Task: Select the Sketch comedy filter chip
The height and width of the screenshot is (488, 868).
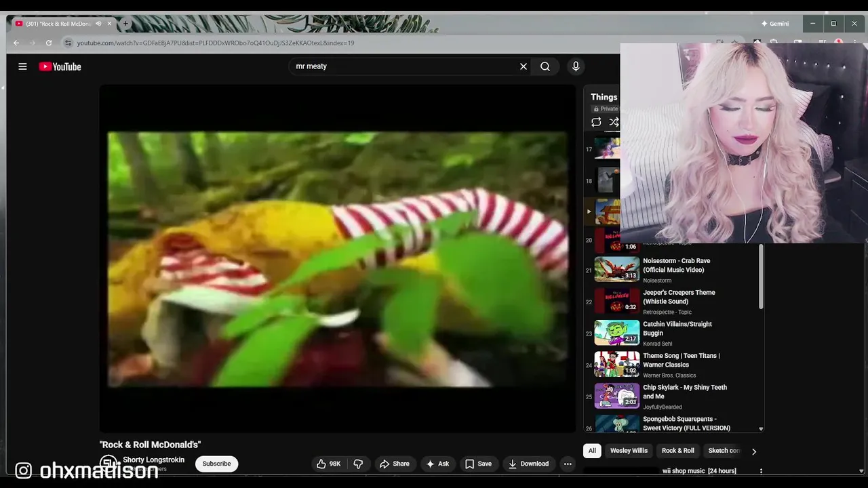Action: click(723, 451)
